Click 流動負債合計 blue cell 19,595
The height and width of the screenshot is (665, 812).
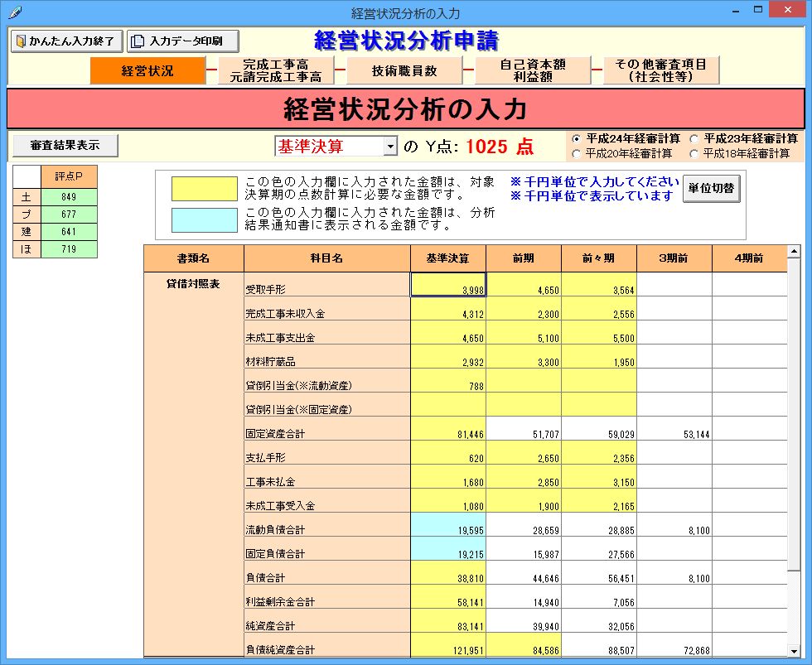[x=448, y=525]
